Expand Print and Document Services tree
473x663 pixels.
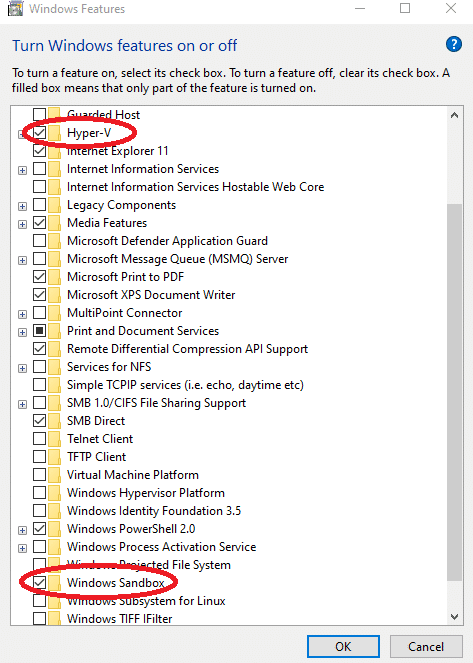tap(22, 332)
